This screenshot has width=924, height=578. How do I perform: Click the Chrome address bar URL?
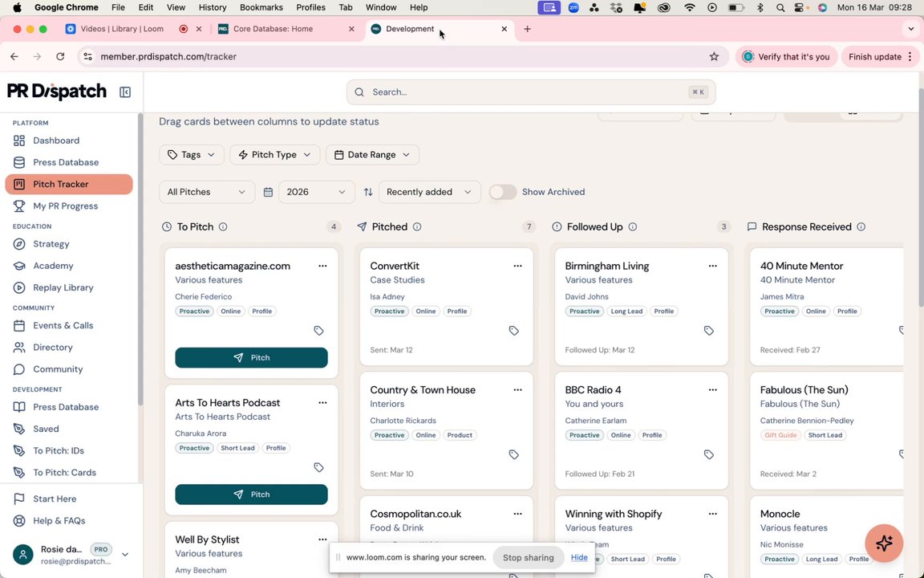pos(168,57)
